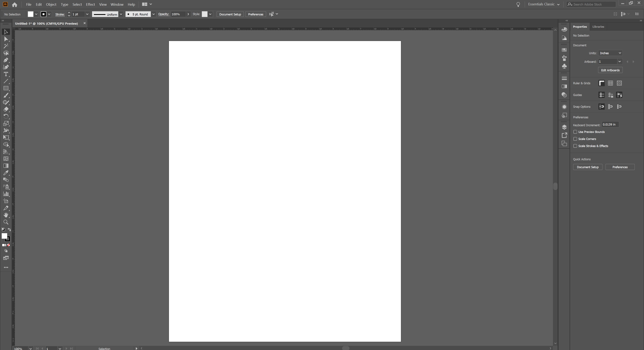Select the Zoom tool
The height and width of the screenshot is (350, 644).
pos(6,222)
